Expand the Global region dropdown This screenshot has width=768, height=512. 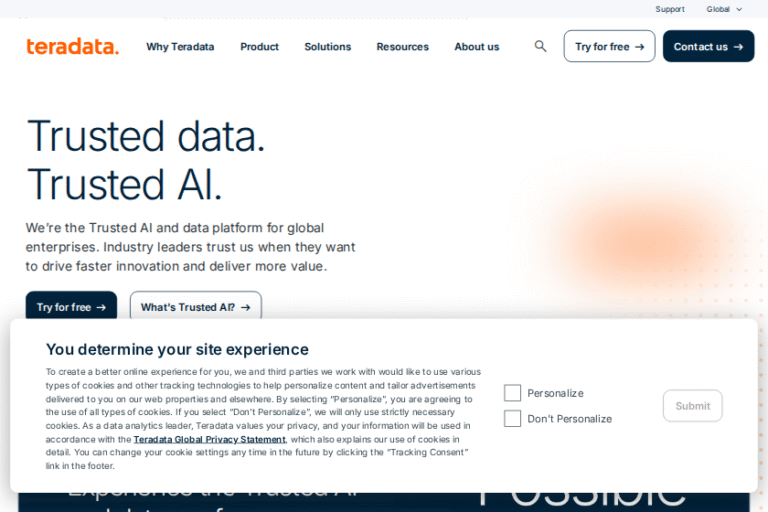point(724,9)
